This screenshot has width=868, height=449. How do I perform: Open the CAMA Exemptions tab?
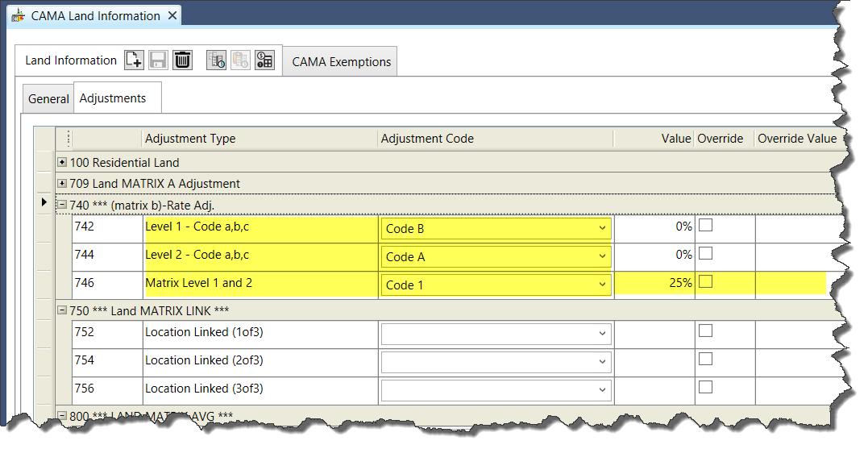[x=341, y=62]
